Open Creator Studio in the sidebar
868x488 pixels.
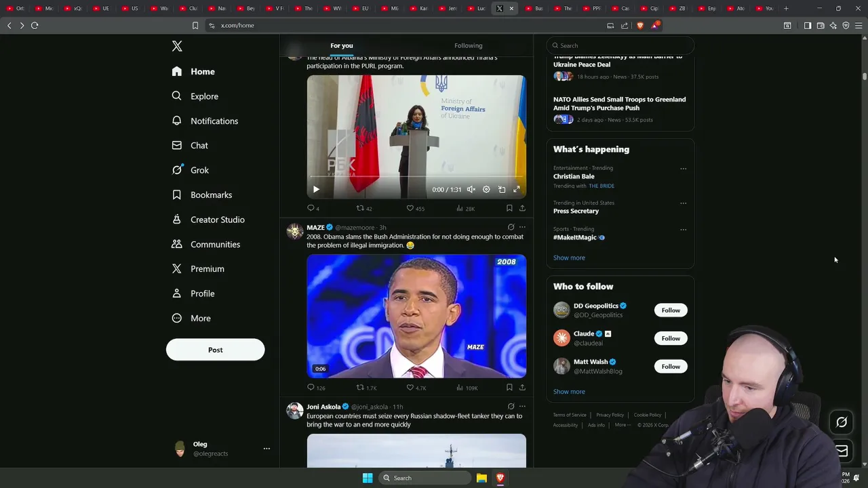(208, 220)
